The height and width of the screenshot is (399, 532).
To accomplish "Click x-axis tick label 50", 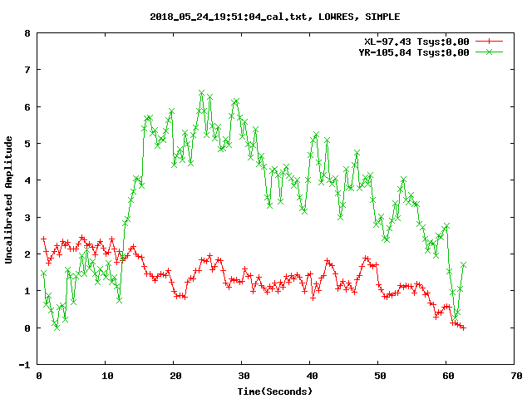I will coord(381,376).
